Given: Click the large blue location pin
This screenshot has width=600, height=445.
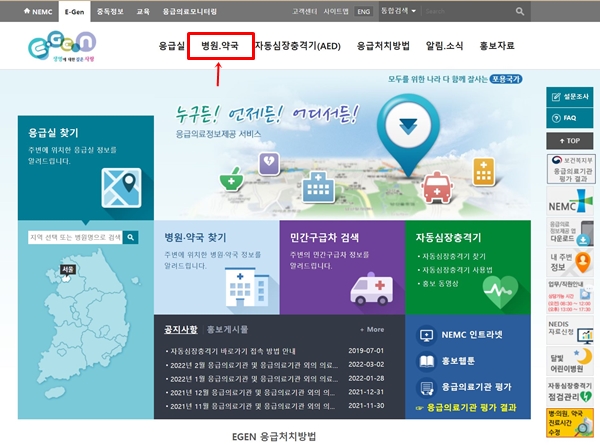Looking at the screenshot, I should click(x=408, y=136).
